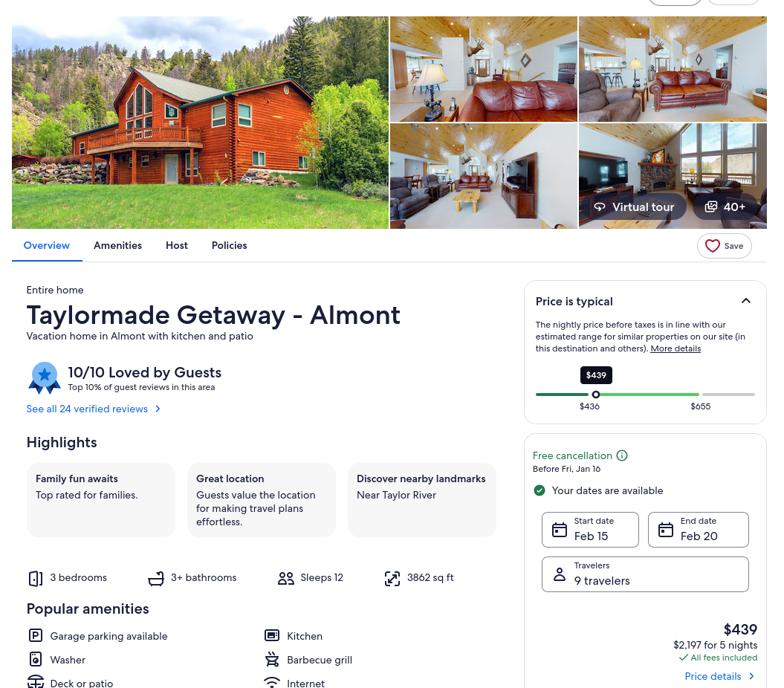Screen dimensions: 784x688
Task: Collapse the Price is typical panel
Action: pyautogui.click(x=745, y=301)
